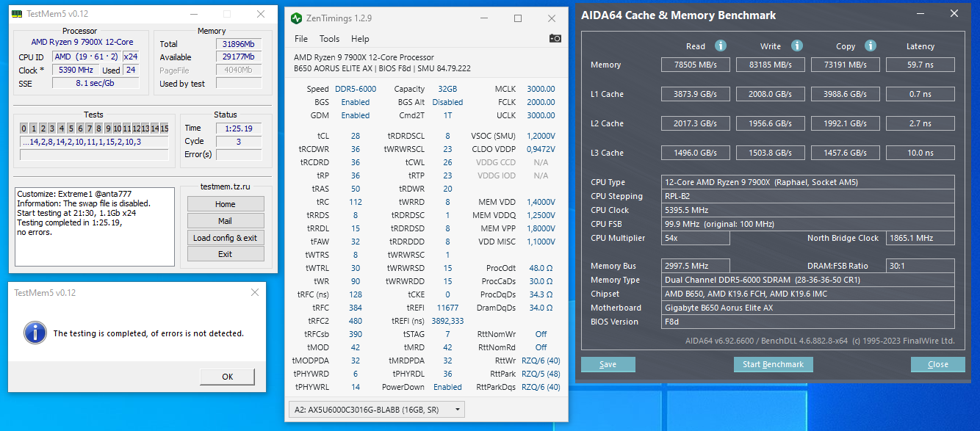Click Load config & exit button
Screen dimensions: 980x431
pos(226,238)
